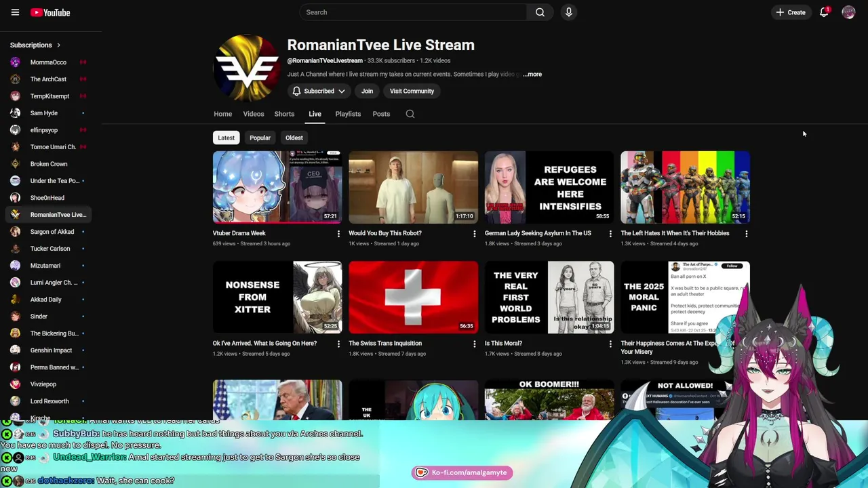Open the Nonsense From Xitter thumbnail
Screen dimensions: 868x488
(277, 297)
